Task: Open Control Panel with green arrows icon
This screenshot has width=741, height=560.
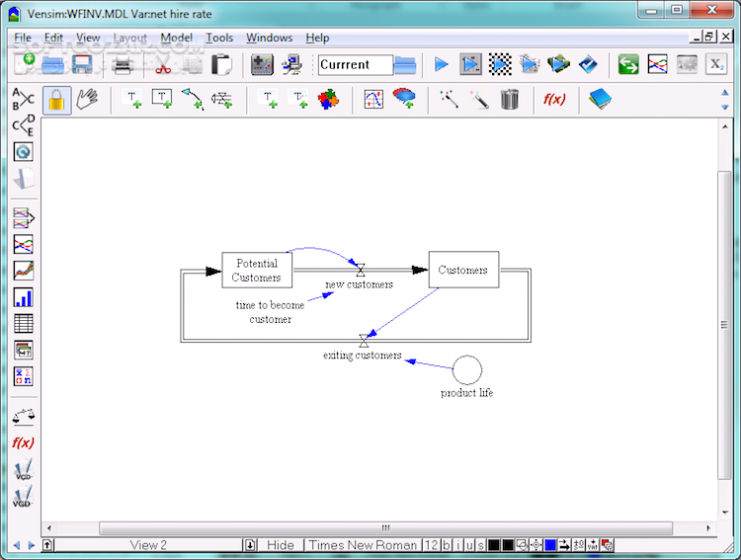Action: 628,64
